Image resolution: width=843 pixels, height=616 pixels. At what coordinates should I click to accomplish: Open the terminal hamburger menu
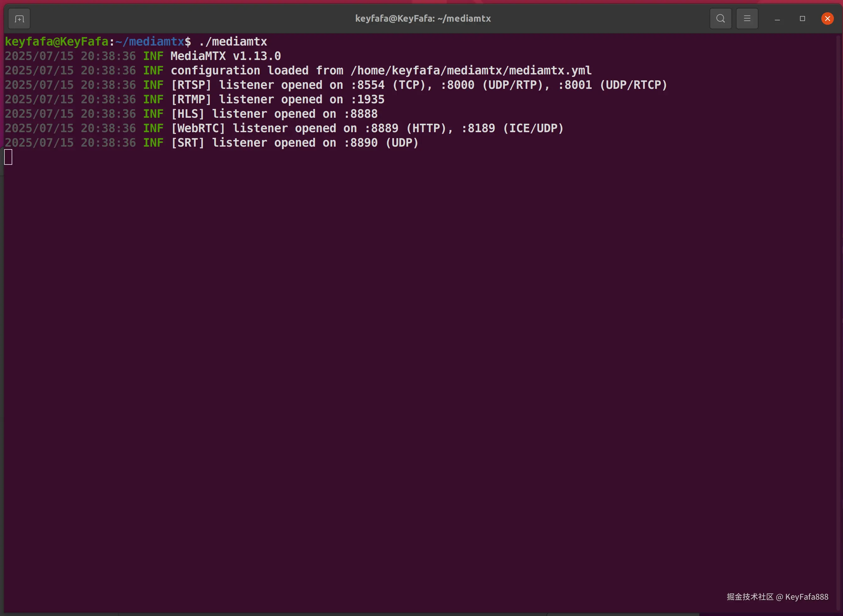point(747,19)
